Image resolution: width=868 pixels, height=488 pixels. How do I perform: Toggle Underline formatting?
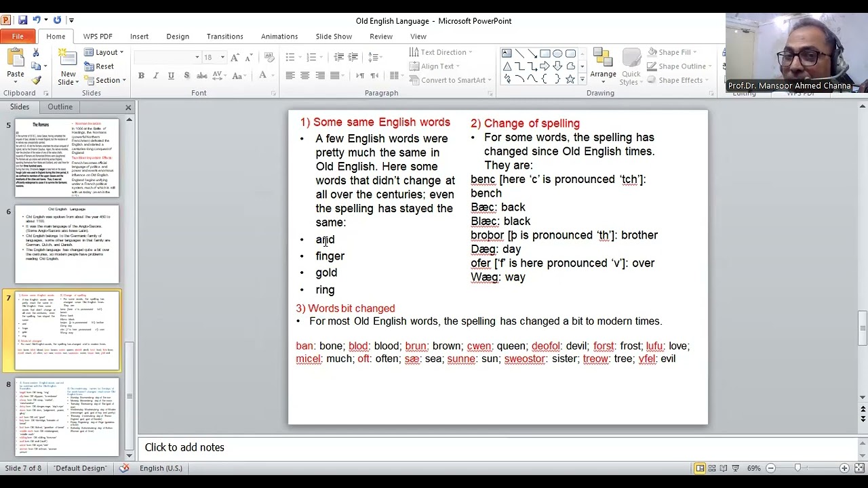click(x=171, y=76)
